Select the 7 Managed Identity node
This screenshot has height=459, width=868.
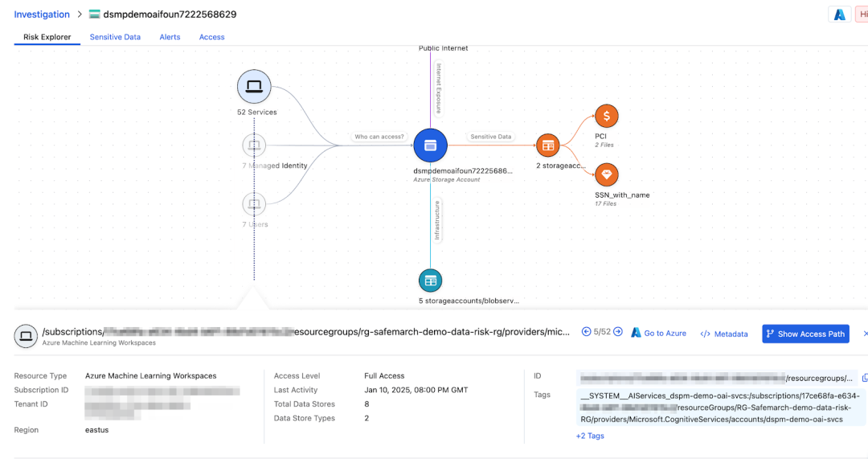coord(254,145)
